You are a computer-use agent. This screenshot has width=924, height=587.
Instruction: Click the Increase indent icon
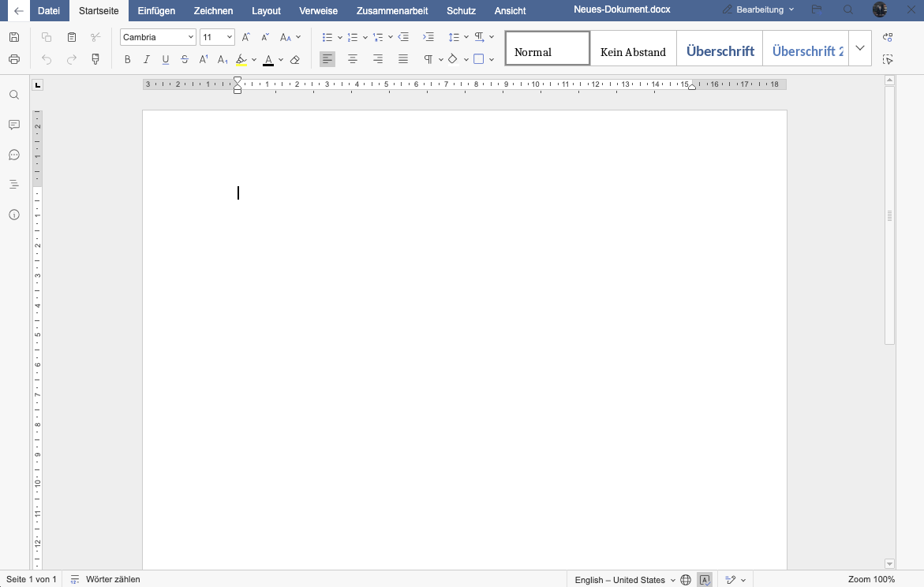point(428,37)
